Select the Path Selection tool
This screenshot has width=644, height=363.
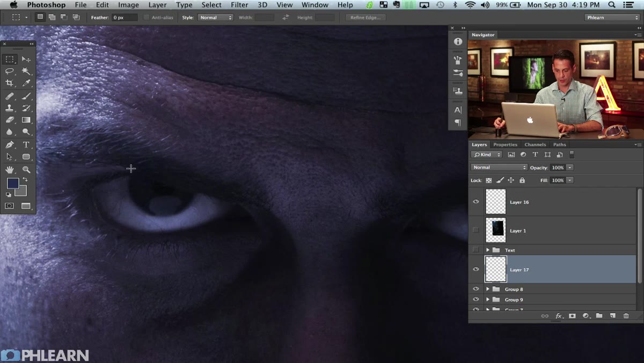click(x=10, y=157)
